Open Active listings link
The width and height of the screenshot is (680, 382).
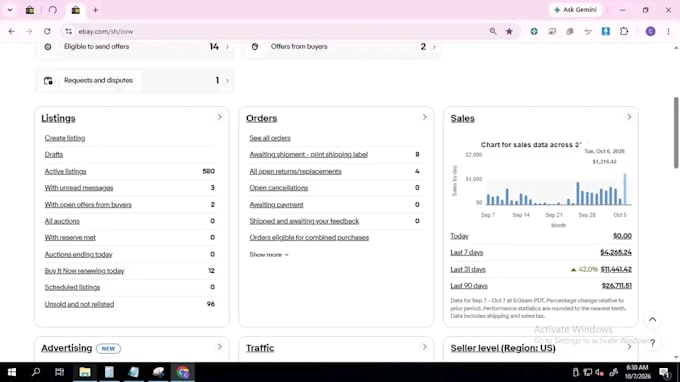tap(65, 172)
